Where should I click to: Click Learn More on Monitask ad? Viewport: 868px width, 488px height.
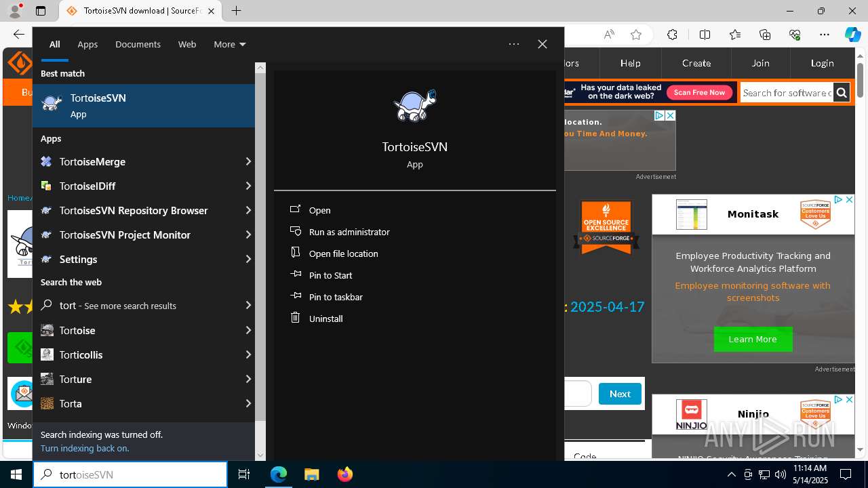[753, 339]
